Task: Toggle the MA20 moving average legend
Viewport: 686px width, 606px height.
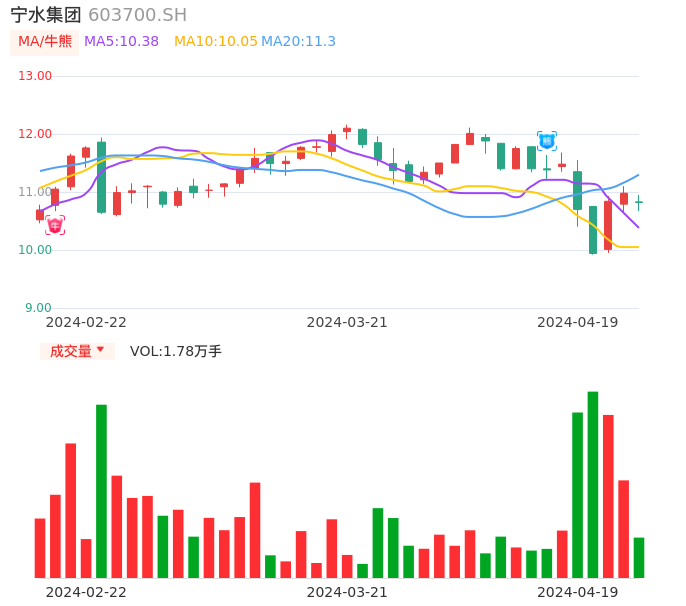Action: pyautogui.click(x=298, y=42)
